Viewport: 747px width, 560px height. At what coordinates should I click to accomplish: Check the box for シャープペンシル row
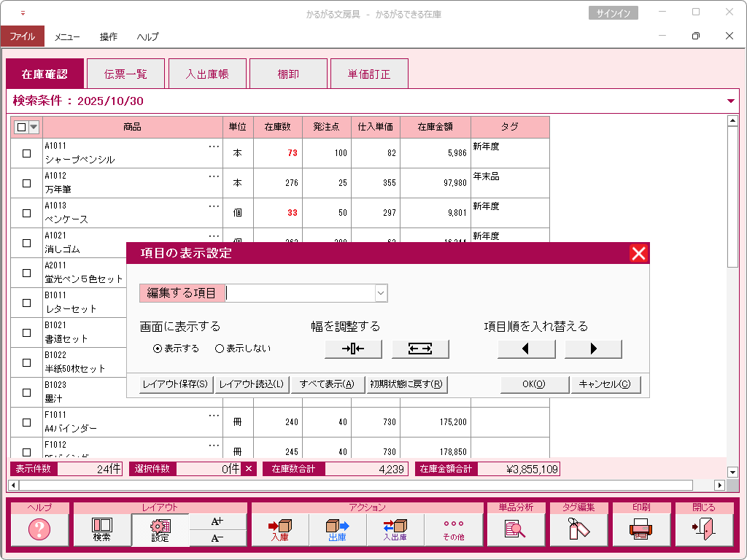27,153
